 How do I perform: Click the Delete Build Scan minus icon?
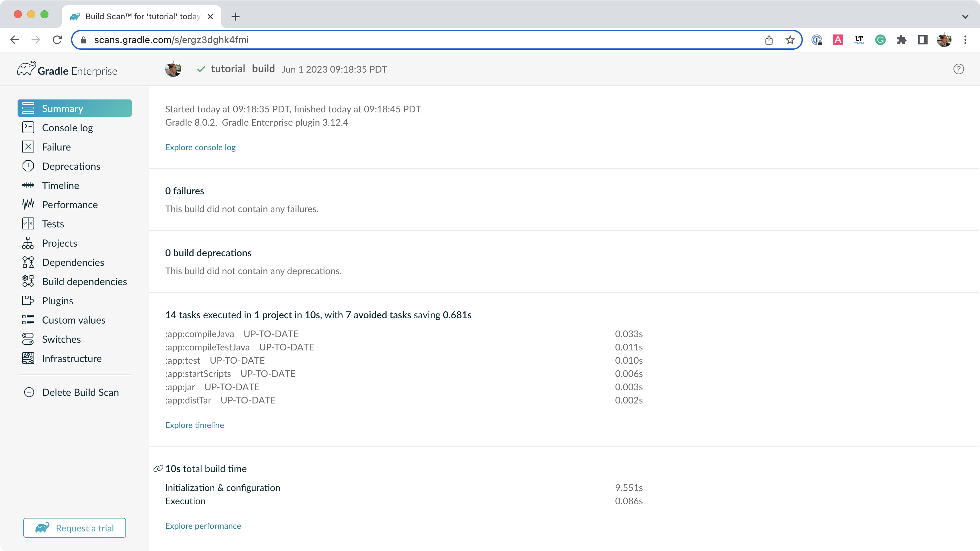(29, 392)
